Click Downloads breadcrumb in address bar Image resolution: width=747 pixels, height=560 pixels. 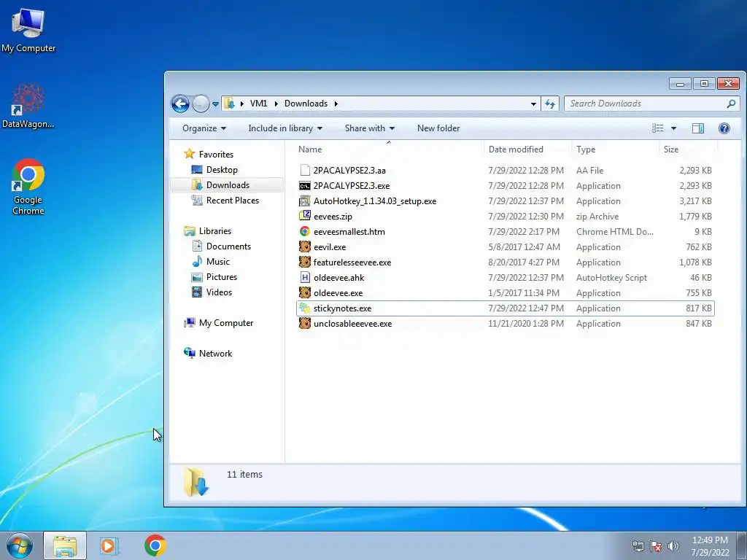point(306,104)
